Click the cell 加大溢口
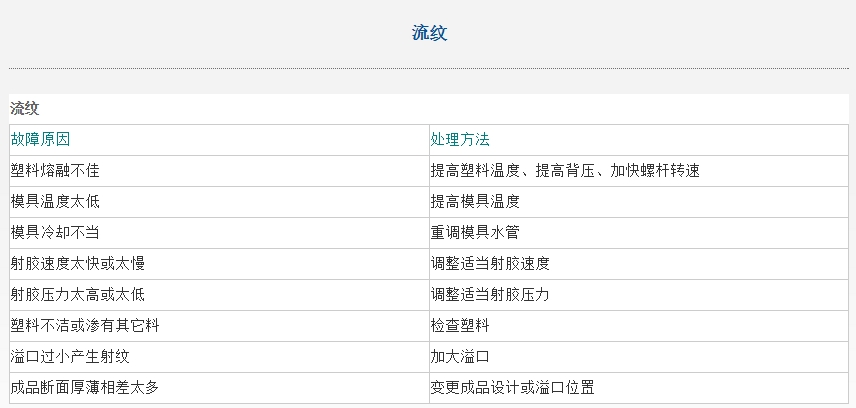This screenshot has height=408, width=856. [639, 358]
